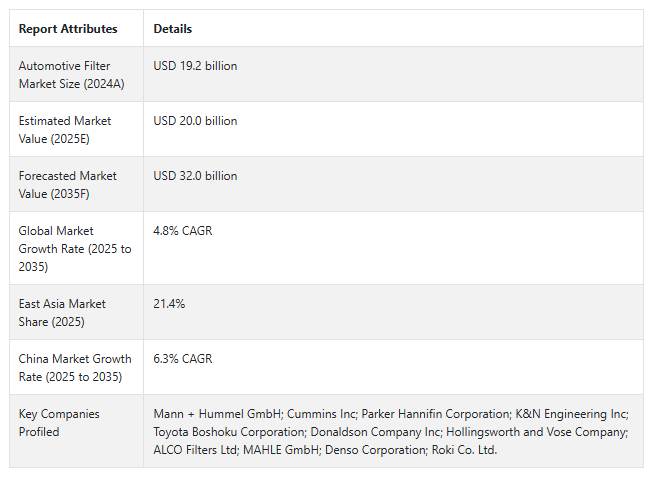Select the China Market Growth Rate cell
The image size is (655, 481).
tap(75, 368)
